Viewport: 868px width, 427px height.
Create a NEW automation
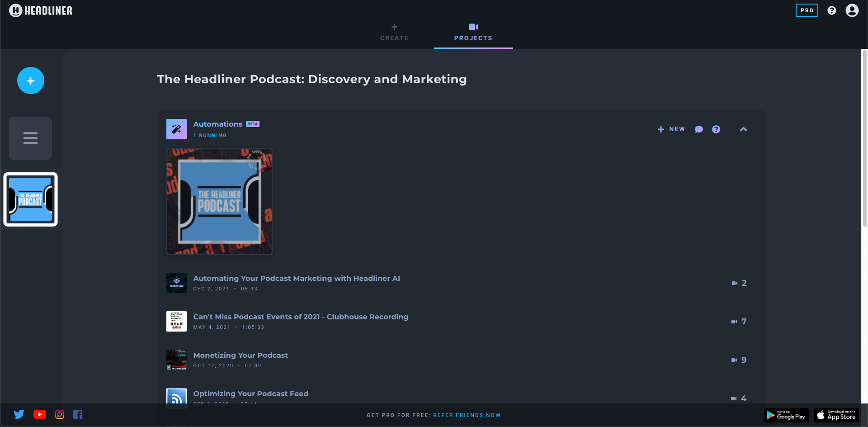tap(671, 129)
